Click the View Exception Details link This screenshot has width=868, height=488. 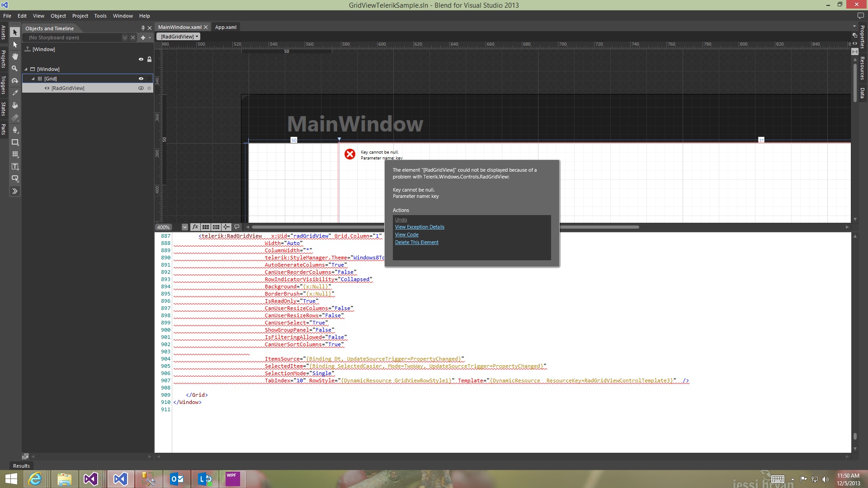point(419,227)
